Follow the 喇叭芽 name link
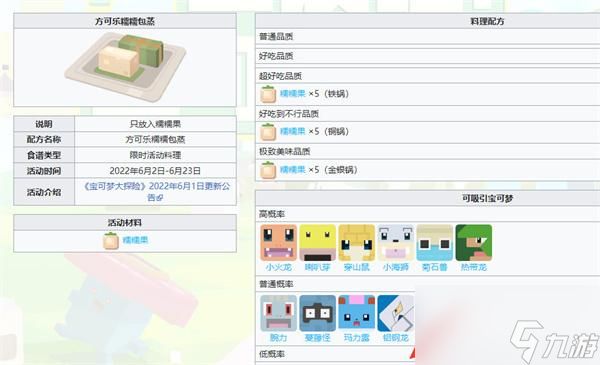The image size is (600, 365). (318, 267)
